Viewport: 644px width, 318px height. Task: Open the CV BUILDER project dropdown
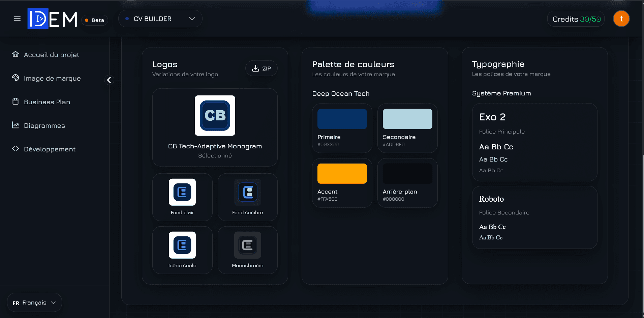160,19
